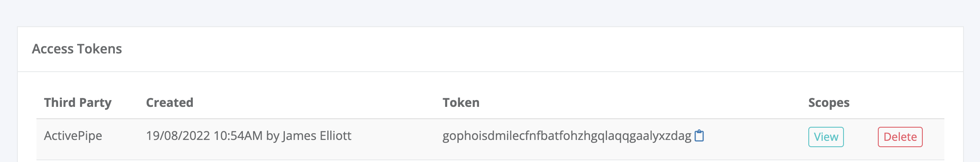980x162 pixels.
Task: Click the 19/08/2022 creation date
Action: (x=178, y=136)
